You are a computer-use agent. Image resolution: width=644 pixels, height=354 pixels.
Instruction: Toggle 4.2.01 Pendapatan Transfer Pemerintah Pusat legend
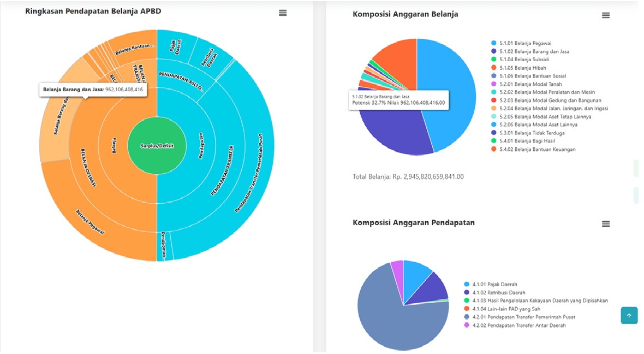[523, 317]
